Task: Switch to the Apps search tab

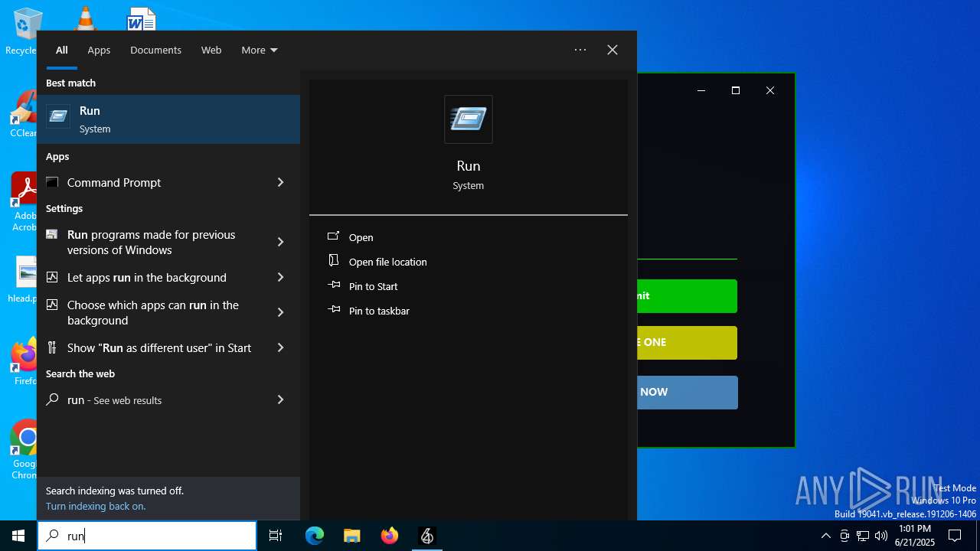Action: [99, 50]
